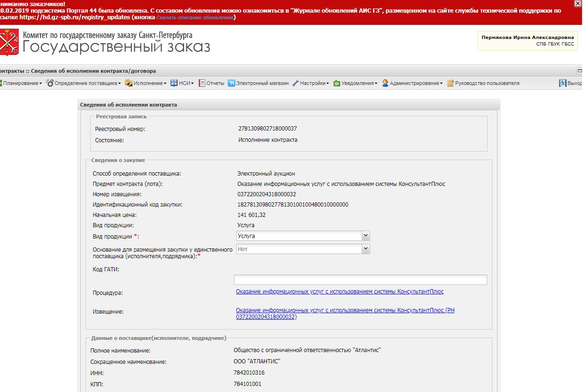Go to Электронный магазин
Viewport: 583px width, 392px height.
point(262,84)
